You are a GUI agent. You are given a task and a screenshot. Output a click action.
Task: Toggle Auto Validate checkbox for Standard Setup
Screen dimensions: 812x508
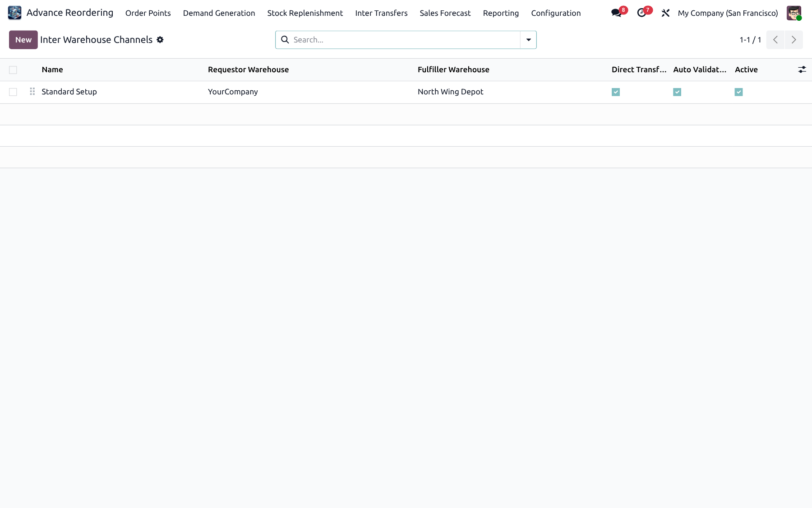point(677,92)
